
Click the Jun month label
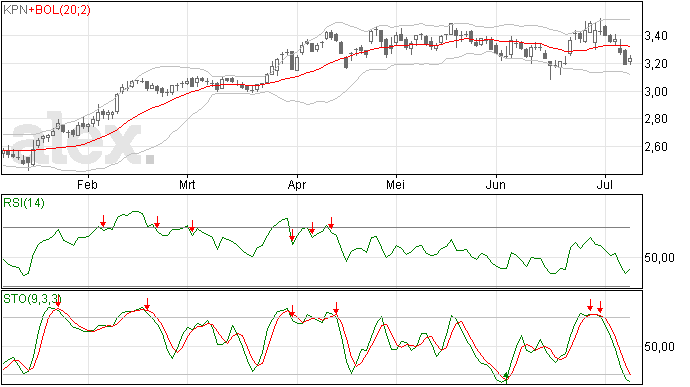pyautogui.click(x=495, y=184)
